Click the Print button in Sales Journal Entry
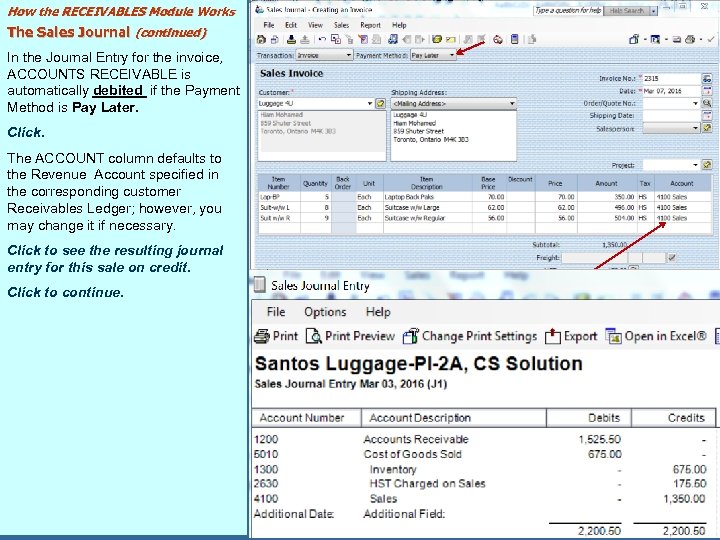Image resolution: width=720 pixels, height=540 pixels. coord(276,336)
